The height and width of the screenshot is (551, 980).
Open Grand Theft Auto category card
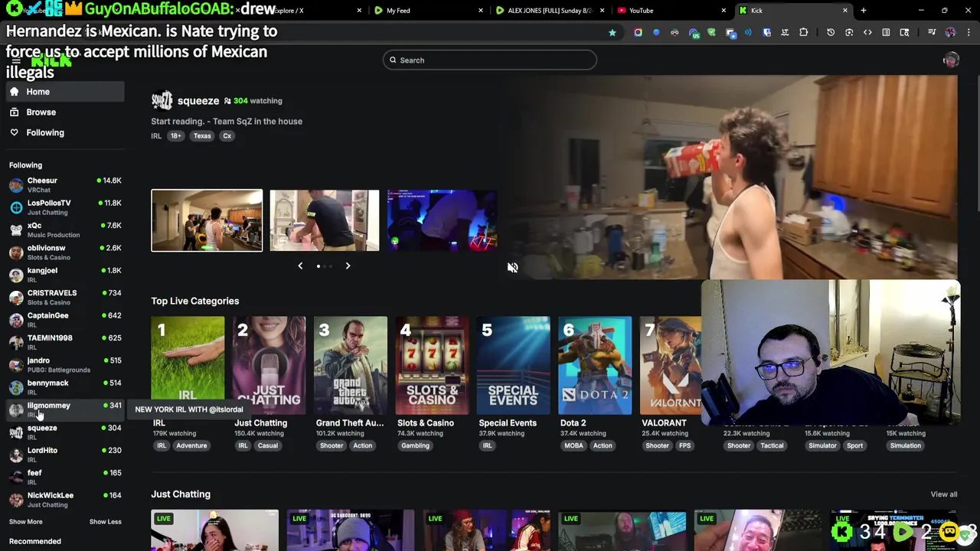pos(351,365)
